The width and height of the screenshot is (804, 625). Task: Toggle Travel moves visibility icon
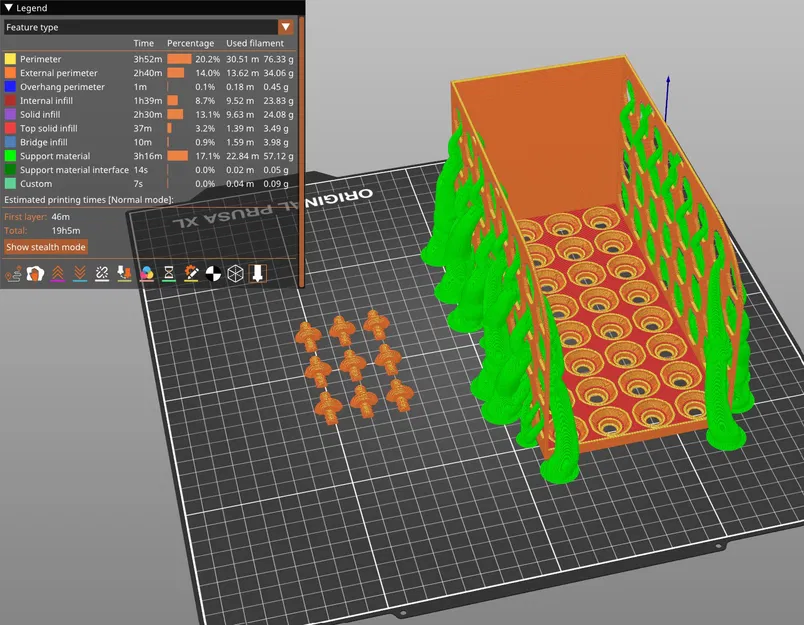(13, 274)
